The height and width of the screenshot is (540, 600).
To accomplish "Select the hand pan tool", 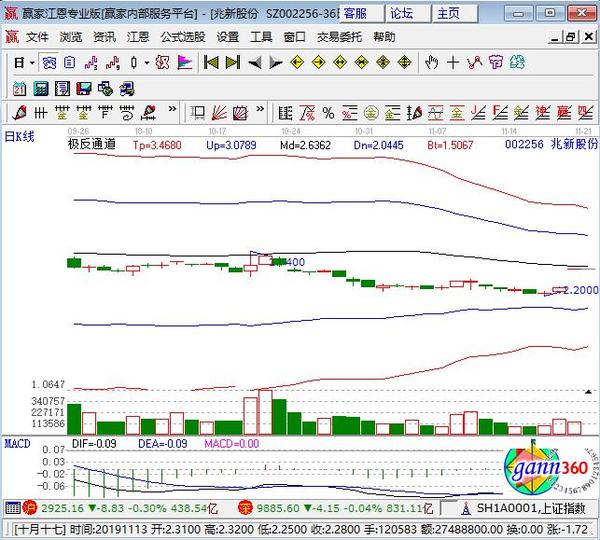I will click(x=432, y=62).
